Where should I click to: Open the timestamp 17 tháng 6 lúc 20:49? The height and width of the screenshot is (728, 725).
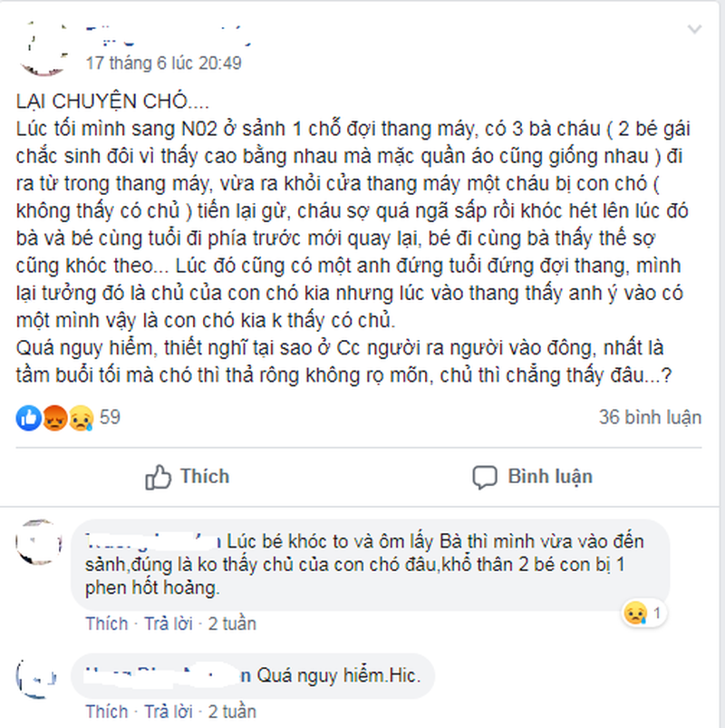tap(163, 63)
